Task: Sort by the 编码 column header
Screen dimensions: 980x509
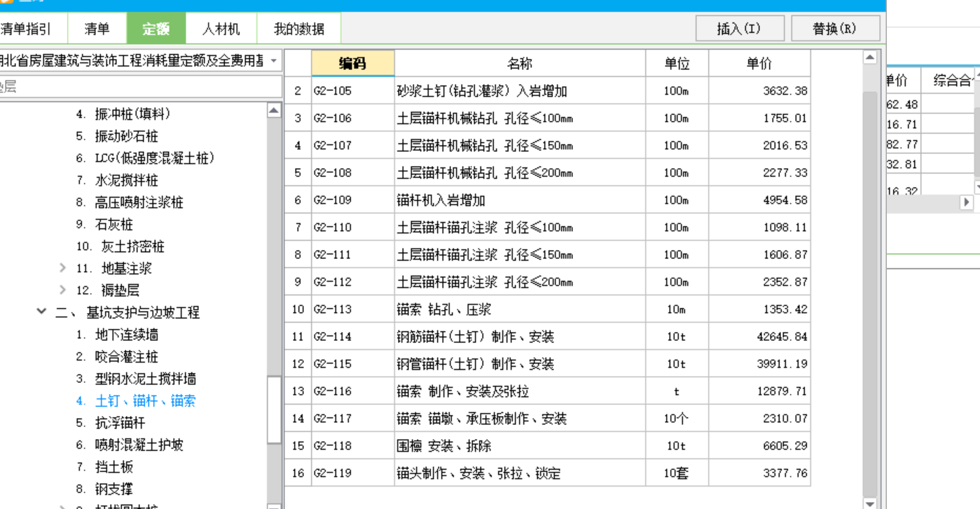Action: pos(352,63)
